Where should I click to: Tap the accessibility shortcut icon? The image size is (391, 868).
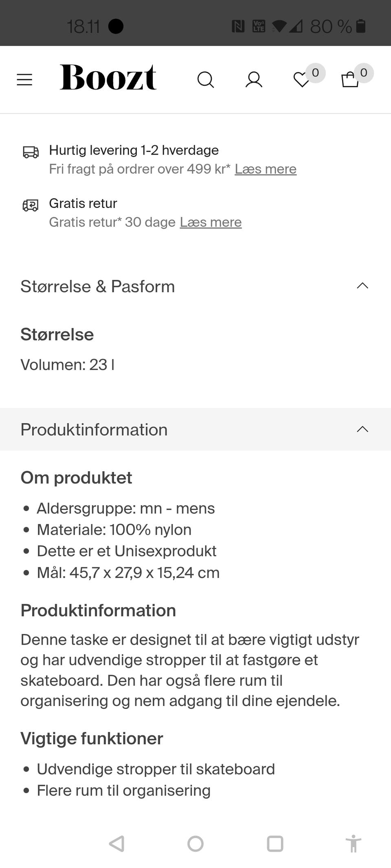353,844
